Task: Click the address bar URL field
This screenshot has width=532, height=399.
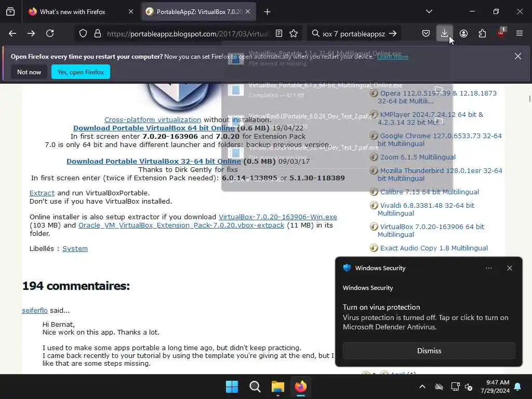Action: pyautogui.click(x=188, y=34)
